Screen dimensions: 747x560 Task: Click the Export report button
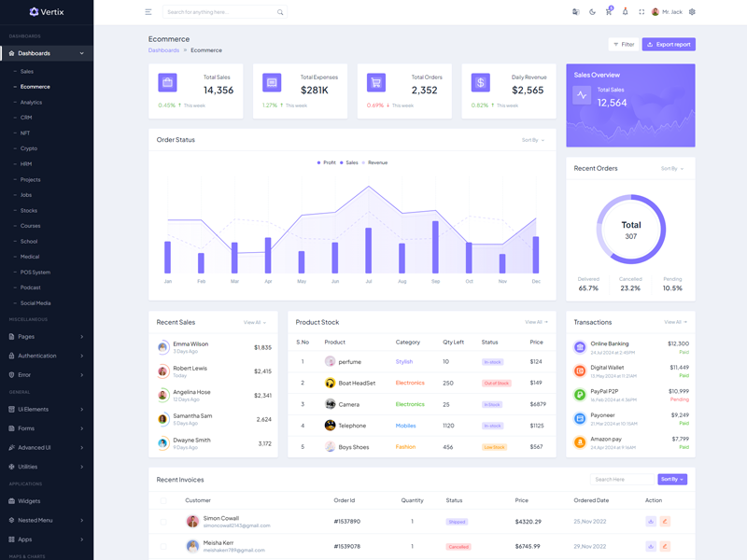pos(669,44)
